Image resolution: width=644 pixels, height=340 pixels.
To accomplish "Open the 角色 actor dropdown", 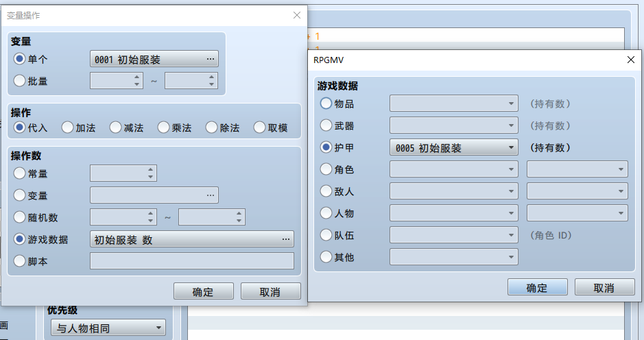I will pyautogui.click(x=454, y=169).
